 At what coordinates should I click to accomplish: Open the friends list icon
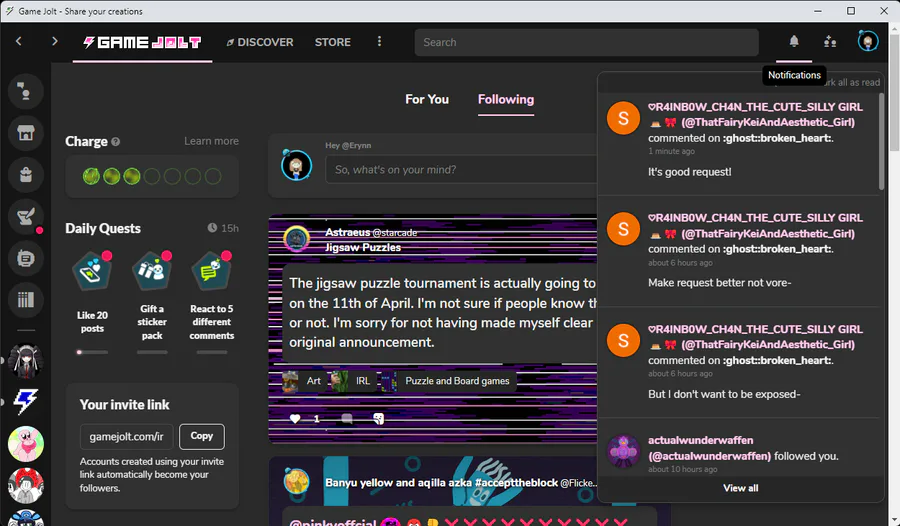click(830, 41)
